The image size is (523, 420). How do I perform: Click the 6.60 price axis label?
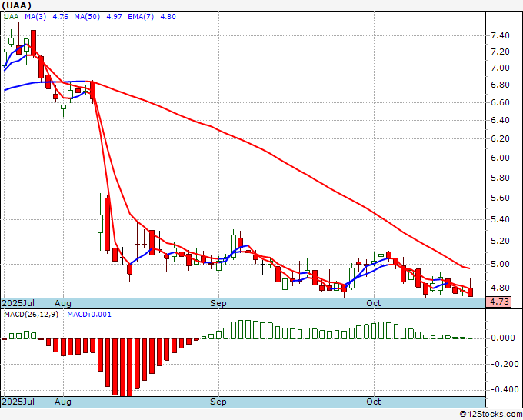[x=500, y=102]
